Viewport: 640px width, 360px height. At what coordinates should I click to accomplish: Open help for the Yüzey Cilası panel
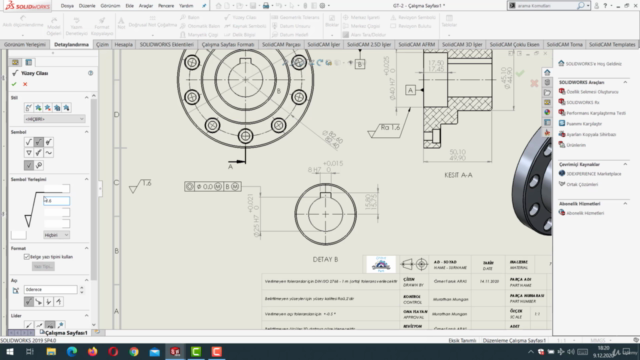click(x=90, y=73)
